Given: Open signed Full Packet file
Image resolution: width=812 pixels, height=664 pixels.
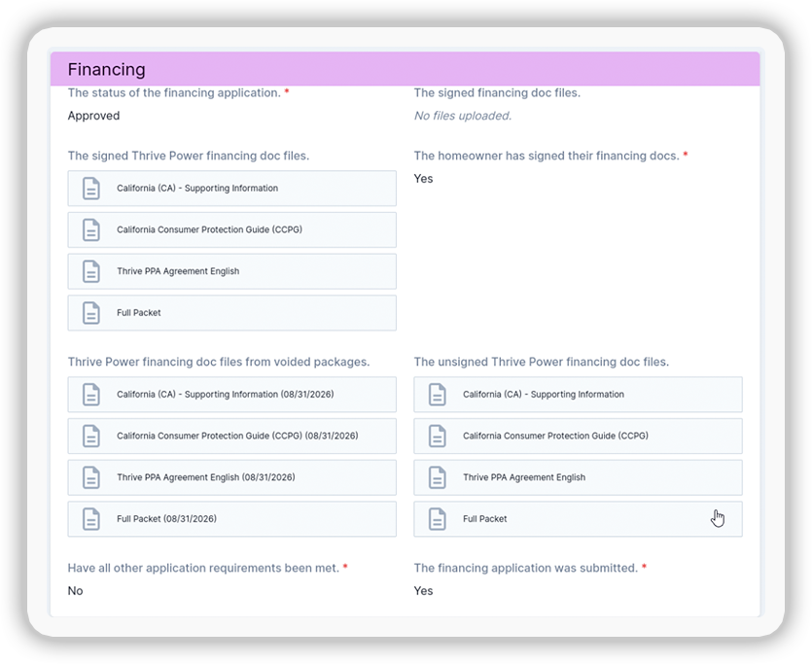Looking at the screenshot, I should point(232,313).
